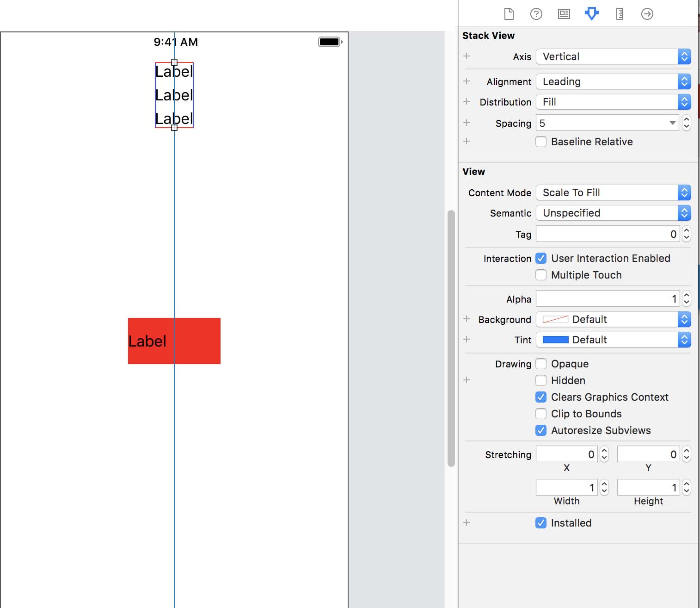This screenshot has width=700, height=608.
Task: Switch to the Identity inspector
Action: click(x=564, y=14)
